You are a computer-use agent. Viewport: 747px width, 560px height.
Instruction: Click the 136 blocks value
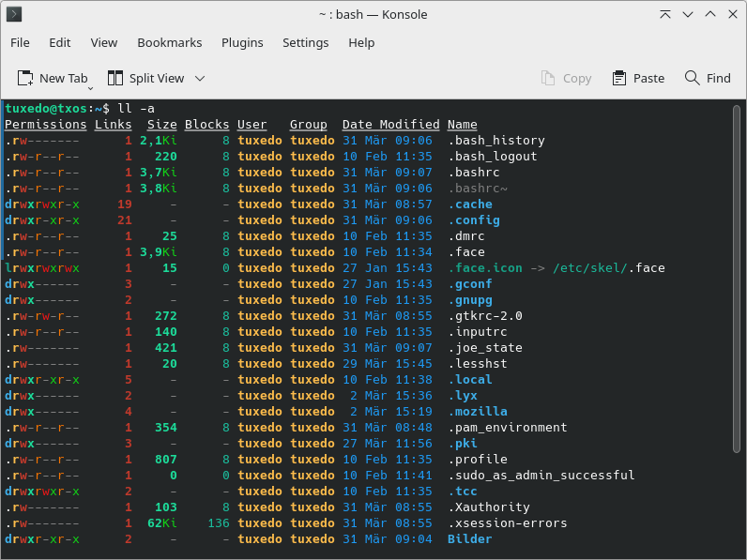(219, 523)
